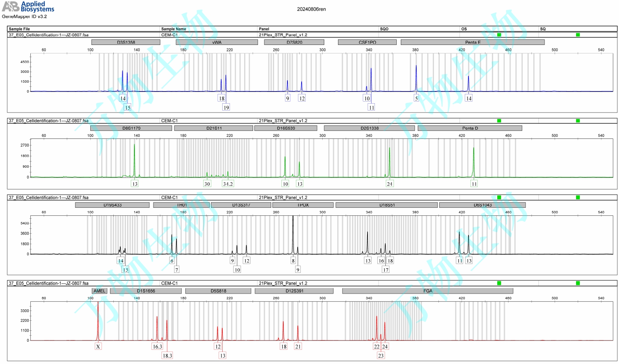
Task: Select the Penta E locus header bar
Action: pyautogui.click(x=472, y=42)
